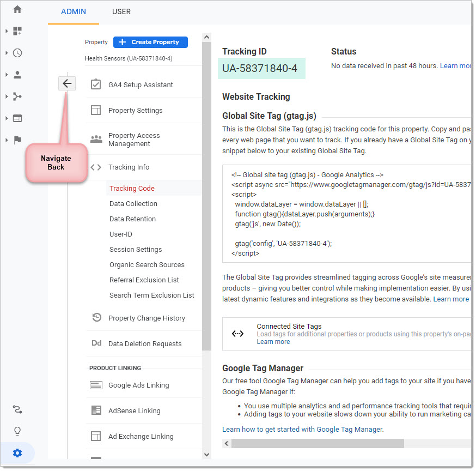Click the Property Settings layout icon
Screen dimensions: 476x471
pyautogui.click(x=96, y=110)
